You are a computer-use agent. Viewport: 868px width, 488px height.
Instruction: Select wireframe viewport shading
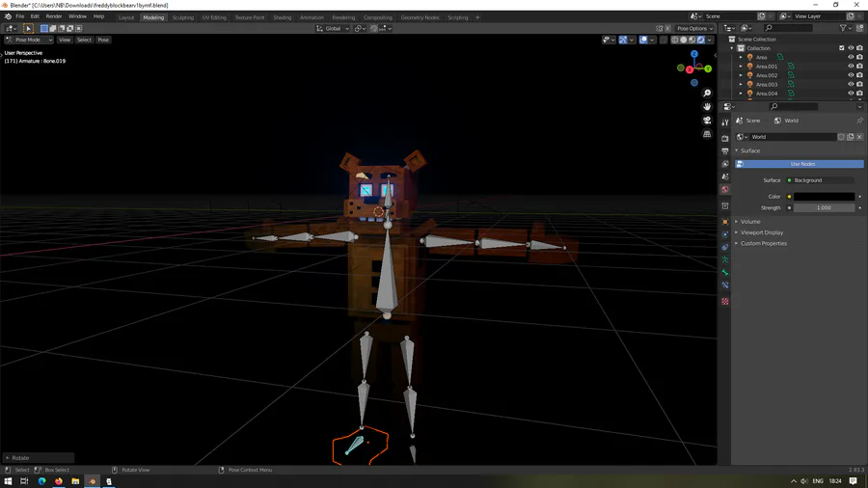(675, 40)
